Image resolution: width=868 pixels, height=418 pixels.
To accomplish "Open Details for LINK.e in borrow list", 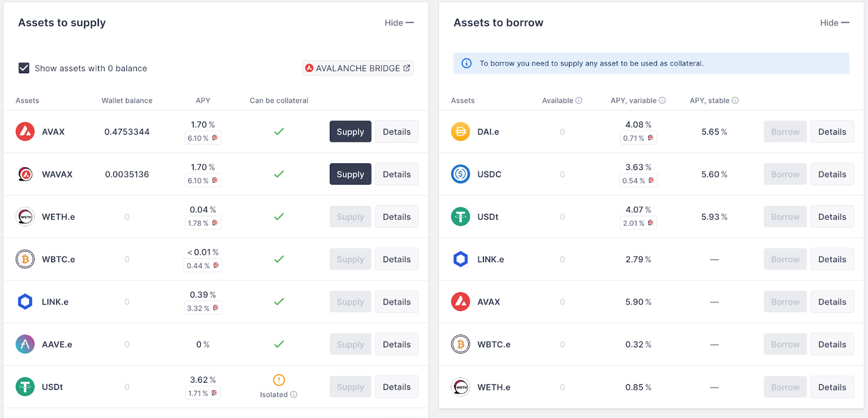I will click(832, 259).
